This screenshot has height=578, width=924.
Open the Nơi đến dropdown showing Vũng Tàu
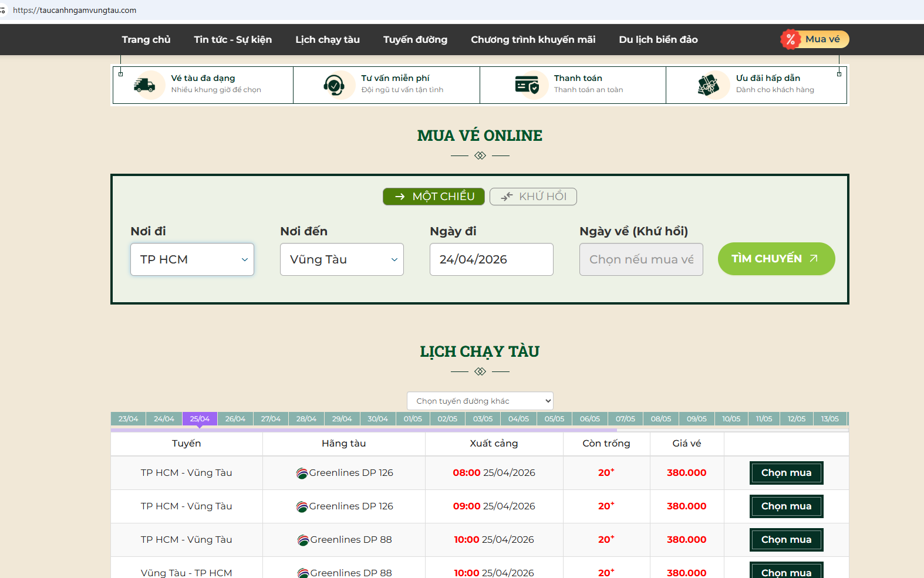[x=342, y=259]
